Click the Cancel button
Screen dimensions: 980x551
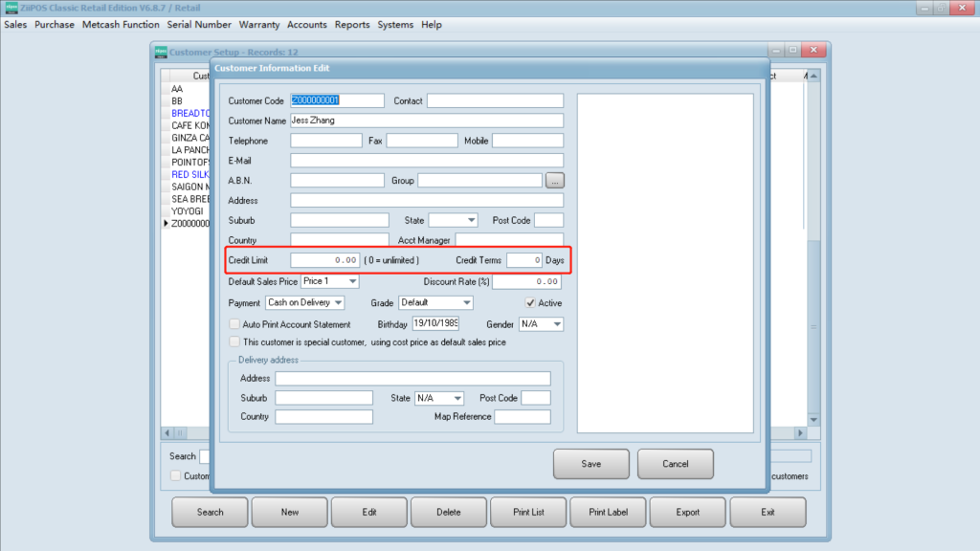675,464
